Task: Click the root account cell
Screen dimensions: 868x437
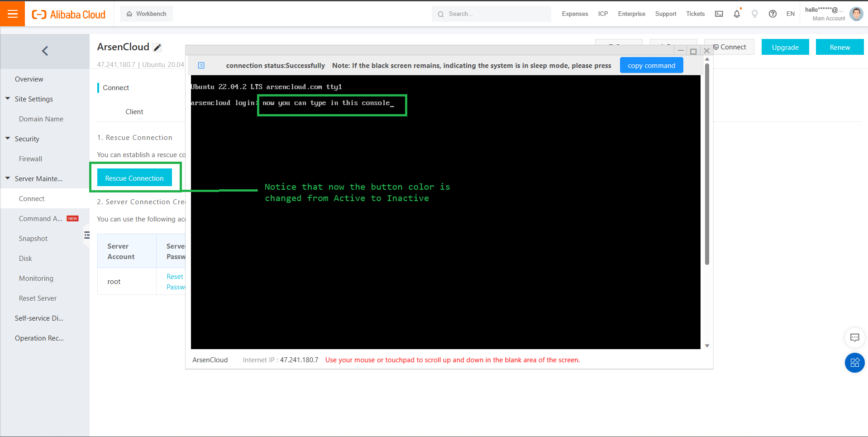Action: tap(127, 282)
